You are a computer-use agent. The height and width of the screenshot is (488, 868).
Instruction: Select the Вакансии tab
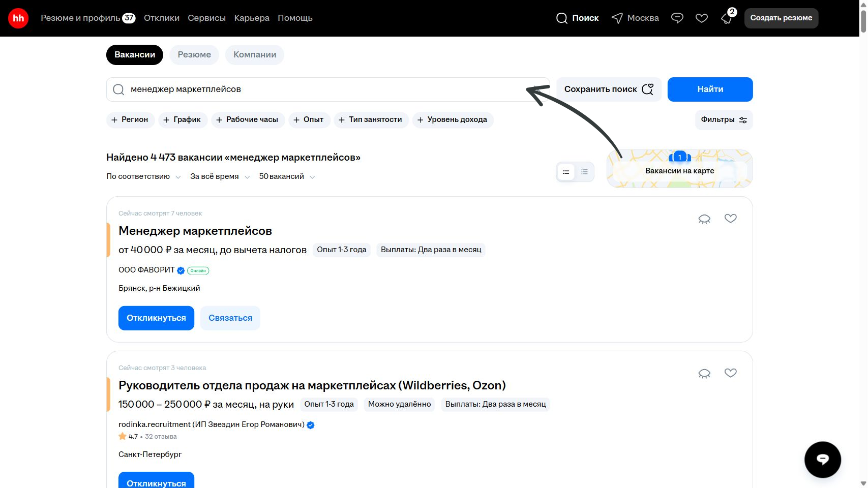(135, 55)
